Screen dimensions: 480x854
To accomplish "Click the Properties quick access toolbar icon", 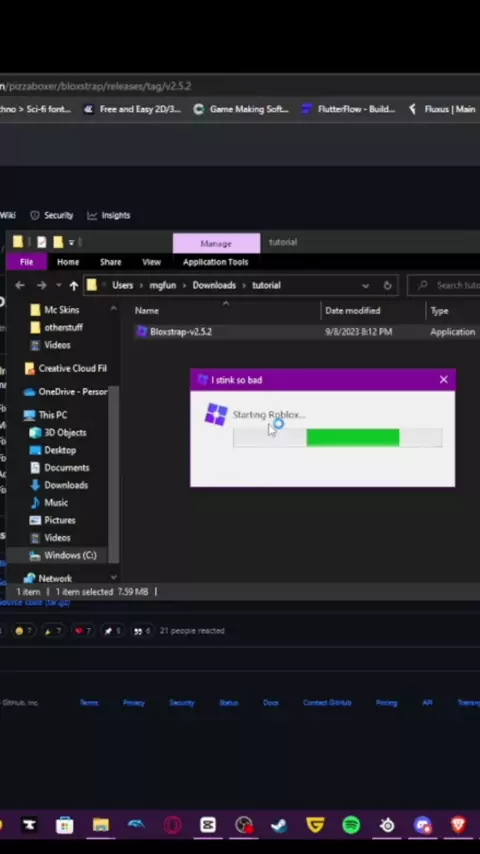I will click(x=41, y=242).
